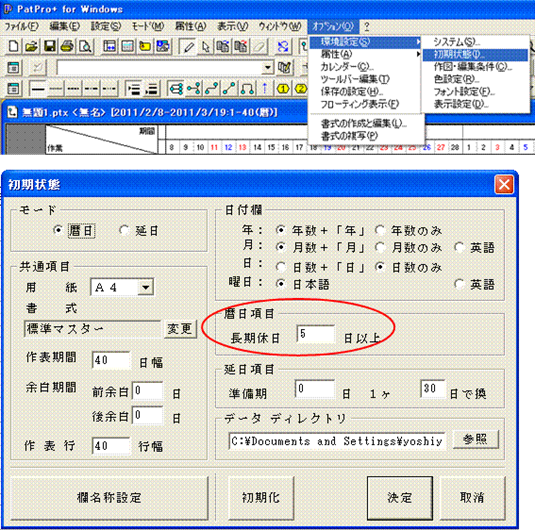Select the arch-shaped connector tool
This screenshot has height=530, width=535.
click(247, 89)
